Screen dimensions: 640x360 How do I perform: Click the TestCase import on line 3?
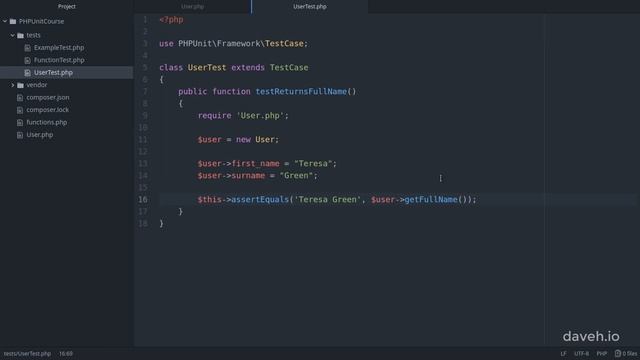tap(284, 43)
